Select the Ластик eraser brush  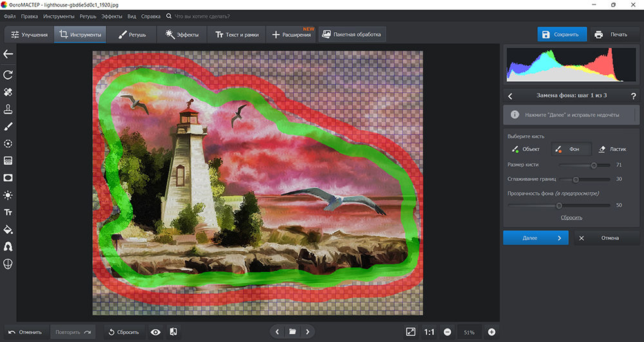pyautogui.click(x=612, y=149)
